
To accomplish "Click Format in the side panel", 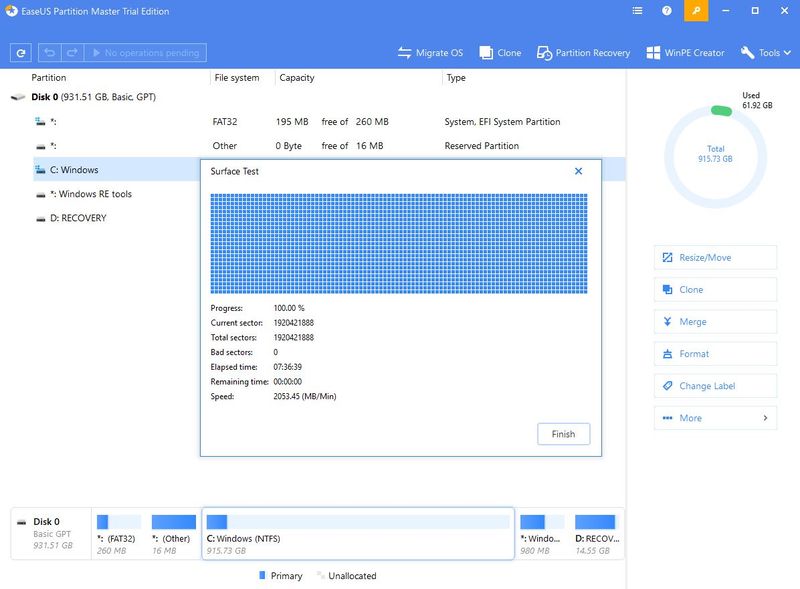I will click(715, 354).
